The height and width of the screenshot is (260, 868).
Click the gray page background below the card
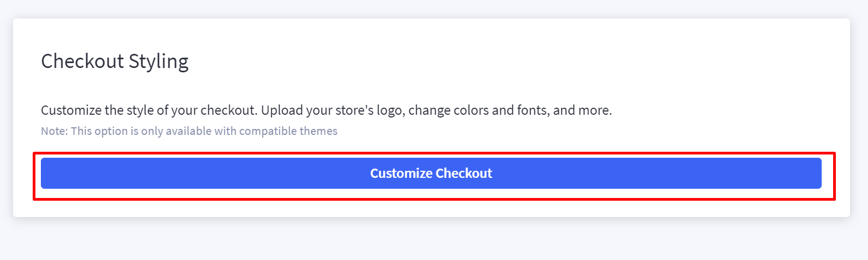click(434, 239)
